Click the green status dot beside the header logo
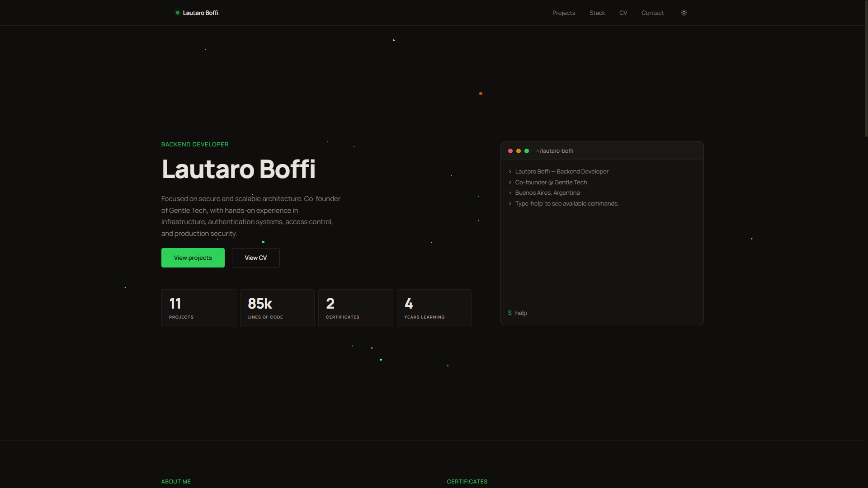The width and height of the screenshot is (868, 488). (x=178, y=13)
